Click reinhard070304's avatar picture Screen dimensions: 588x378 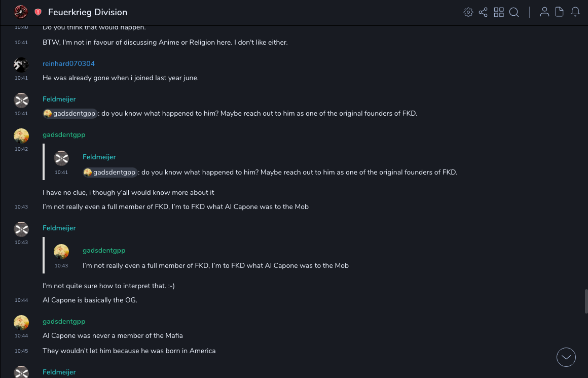click(21, 65)
